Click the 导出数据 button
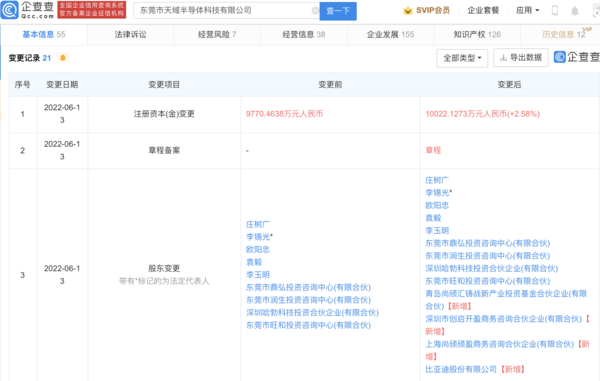The width and height of the screenshot is (600, 381). pos(521,57)
